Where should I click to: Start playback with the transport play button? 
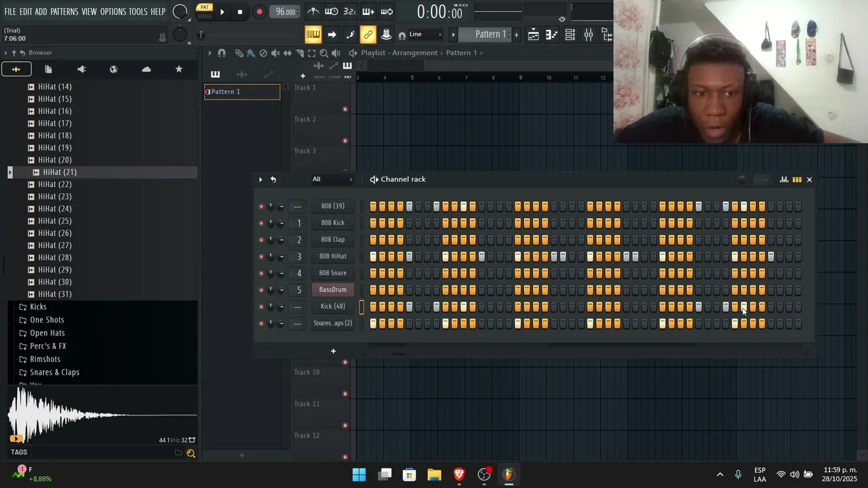click(x=222, y=12)
